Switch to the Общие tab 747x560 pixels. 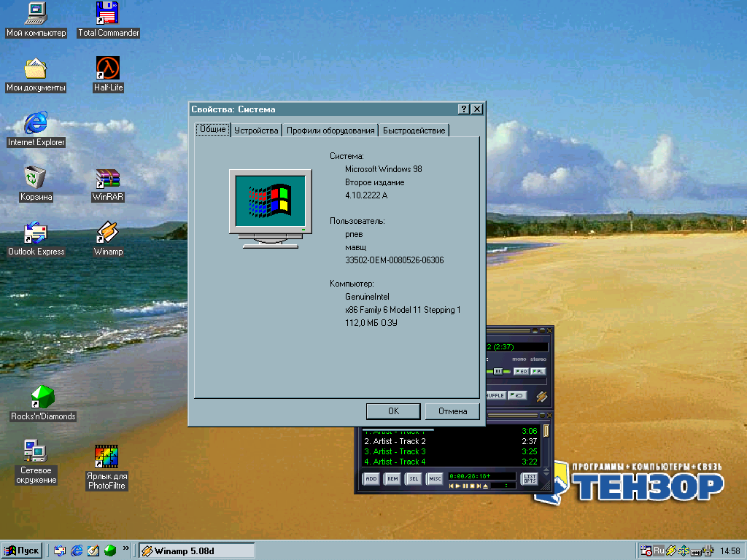click(x=213, y=129)
